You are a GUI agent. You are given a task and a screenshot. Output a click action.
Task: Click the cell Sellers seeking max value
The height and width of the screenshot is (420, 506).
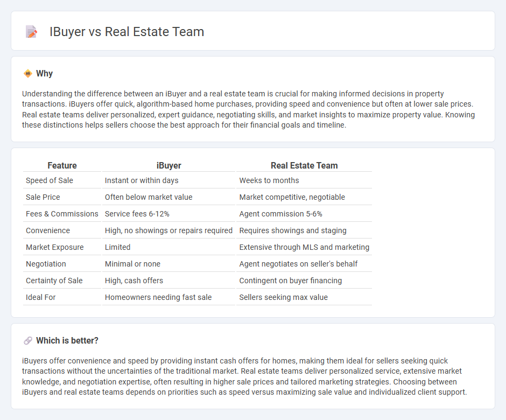coord(283,297)
